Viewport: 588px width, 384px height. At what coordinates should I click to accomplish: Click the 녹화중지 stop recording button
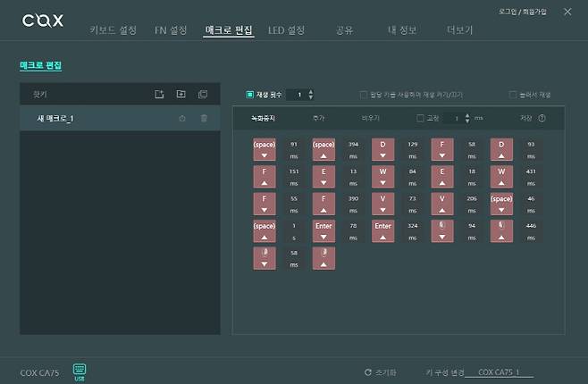[263, 118]
